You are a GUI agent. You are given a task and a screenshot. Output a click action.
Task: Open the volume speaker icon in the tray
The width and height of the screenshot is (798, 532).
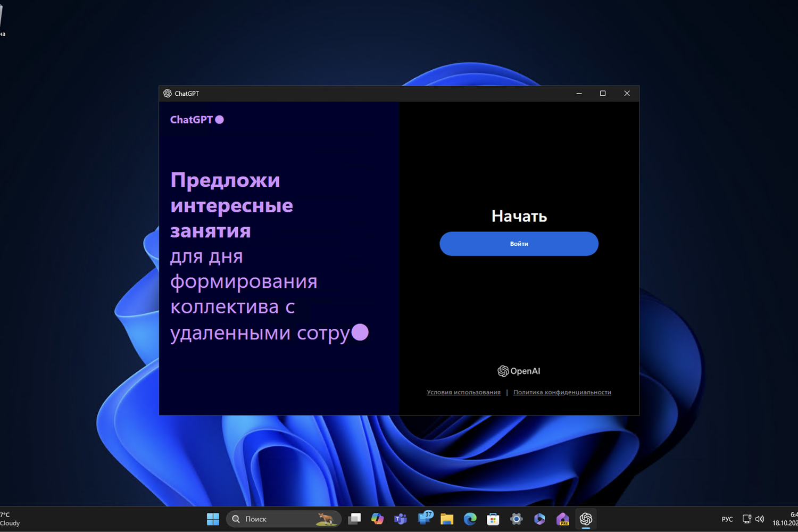pyautogui.click(x=760, y=519)
